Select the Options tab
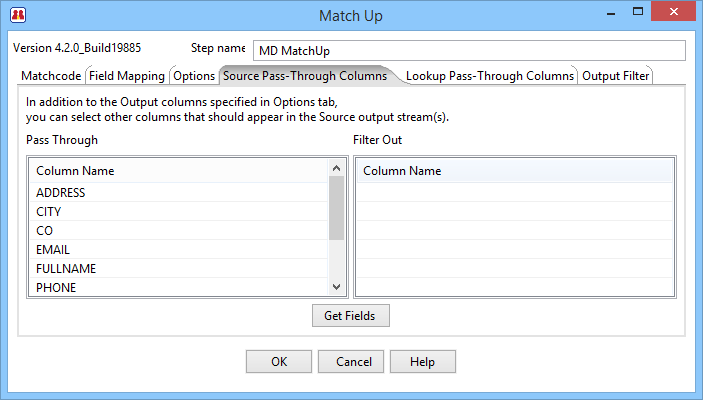 194,76
